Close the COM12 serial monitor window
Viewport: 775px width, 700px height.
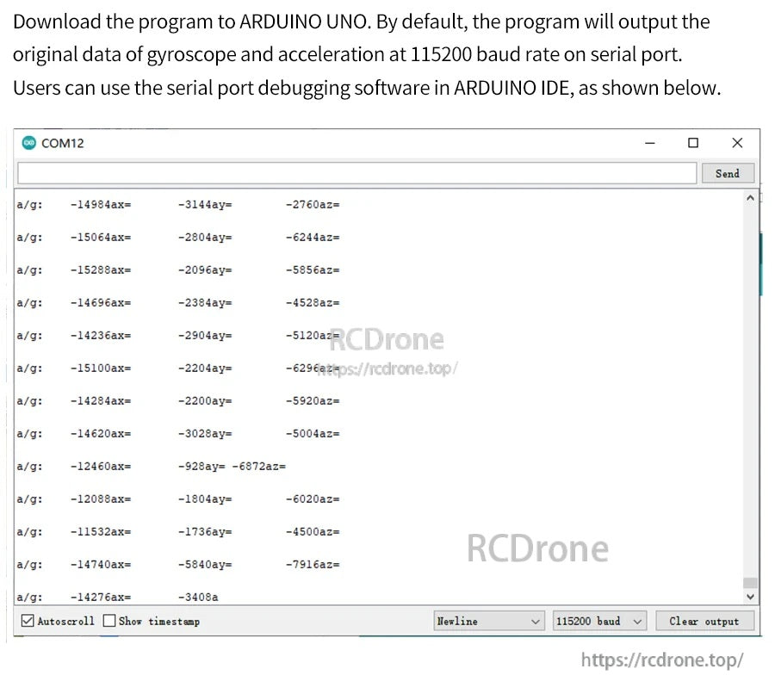pyautogui.click(x=737, y=143)
